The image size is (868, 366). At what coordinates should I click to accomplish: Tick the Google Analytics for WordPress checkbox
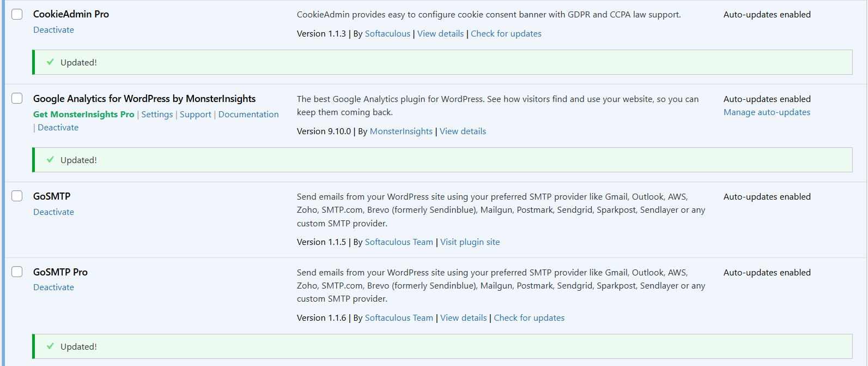[x=17, y=98]
